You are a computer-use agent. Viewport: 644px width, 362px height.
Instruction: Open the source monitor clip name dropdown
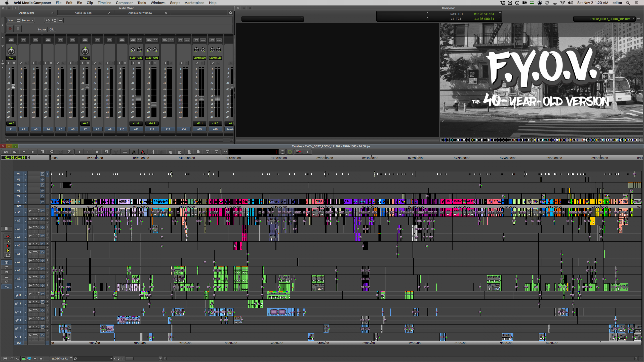pos(302,19)
